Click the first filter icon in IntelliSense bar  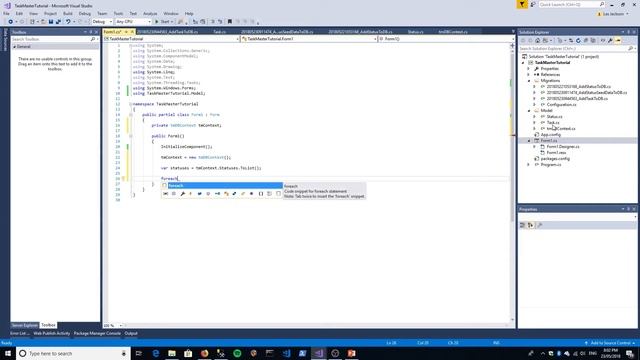click(165, 194)
